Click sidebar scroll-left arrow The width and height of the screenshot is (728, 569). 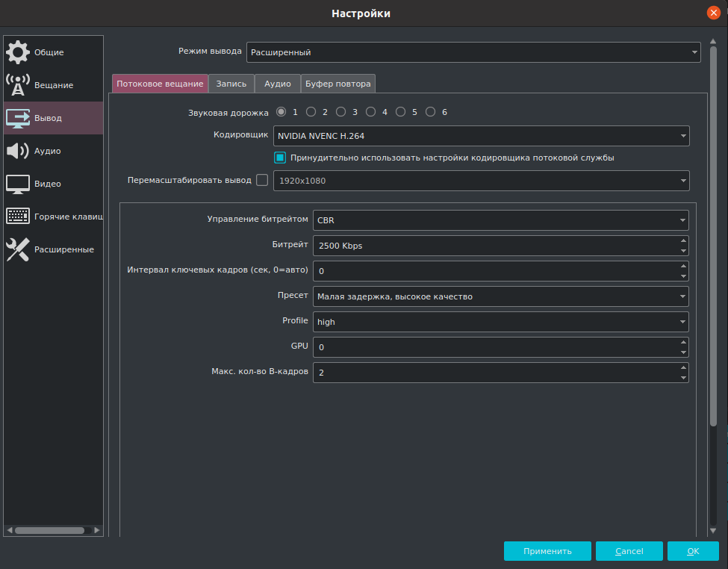9,530
